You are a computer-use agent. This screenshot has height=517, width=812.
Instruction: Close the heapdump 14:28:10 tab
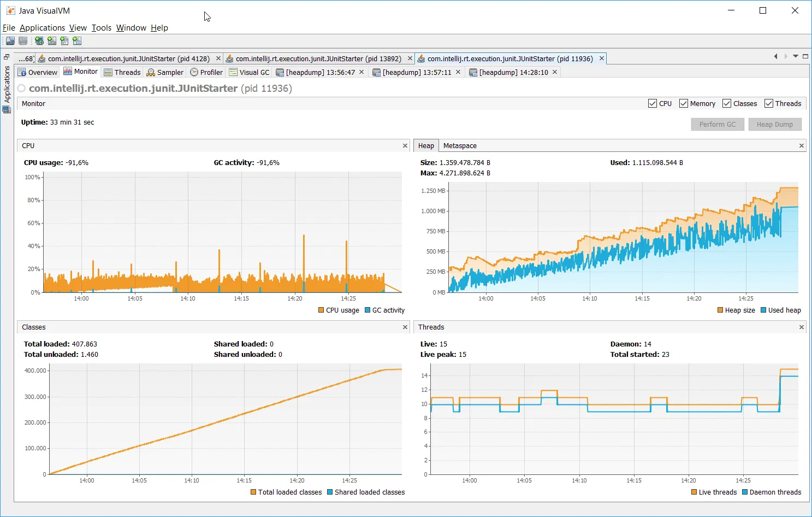pos(555,72)
